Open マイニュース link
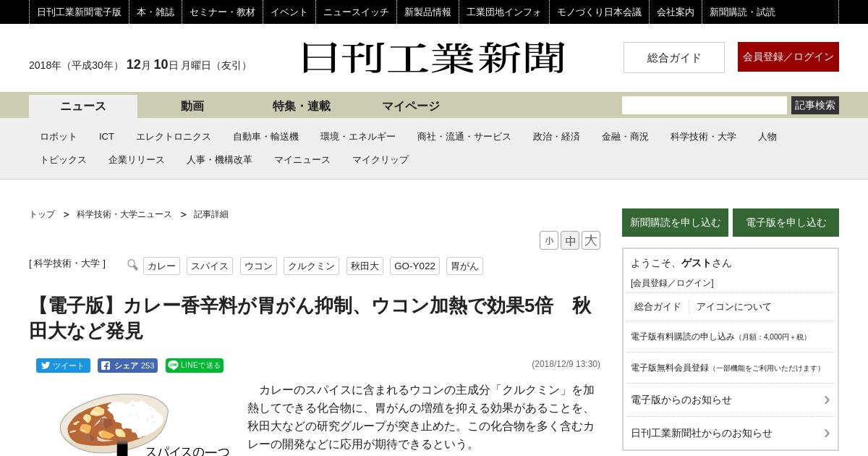 tap(302, 159)
